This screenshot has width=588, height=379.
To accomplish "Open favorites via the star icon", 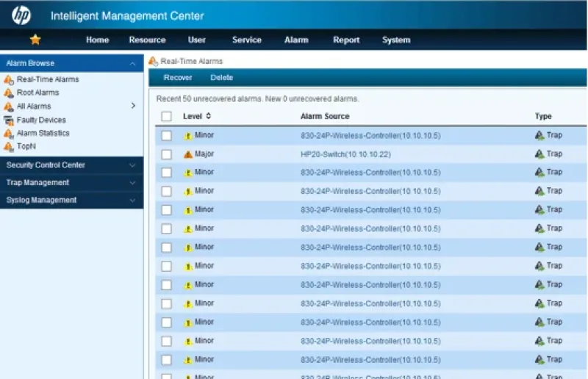I will coord(35,40).
